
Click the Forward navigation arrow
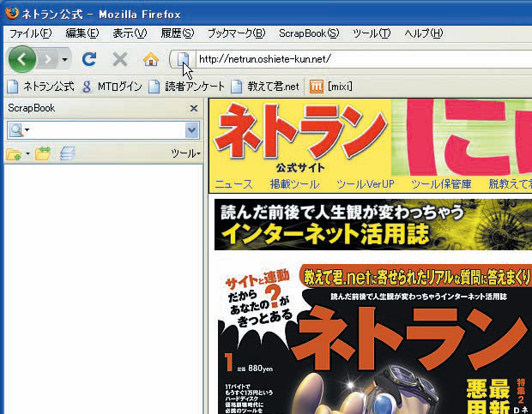[48, 60]
